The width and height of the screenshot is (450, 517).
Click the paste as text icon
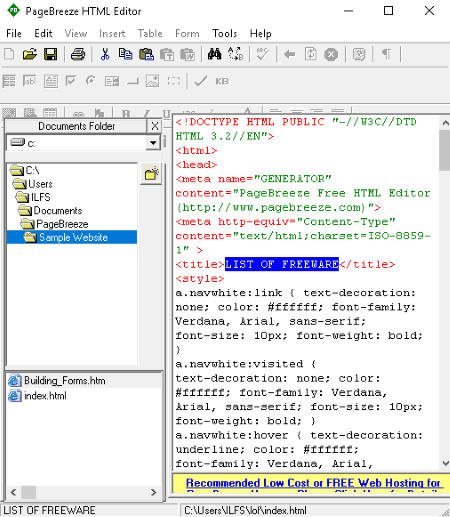click(167, 54)
